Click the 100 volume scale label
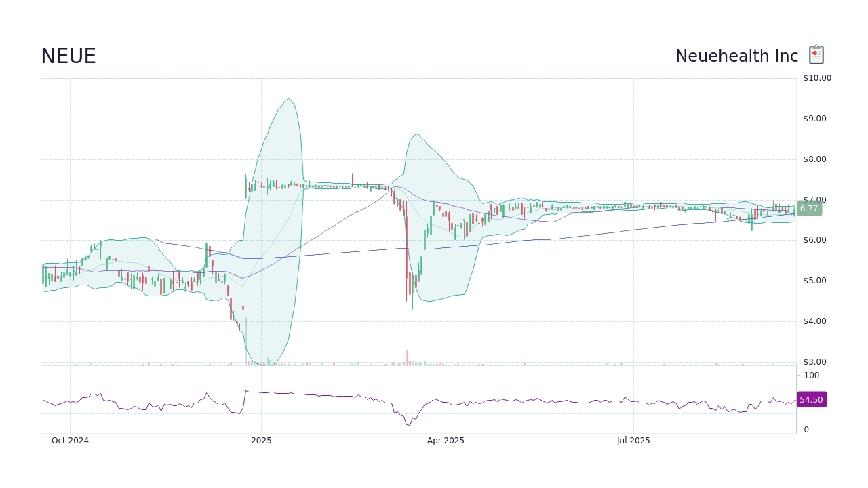The width and height of the screenshot is (868, 488). point(811,375)
